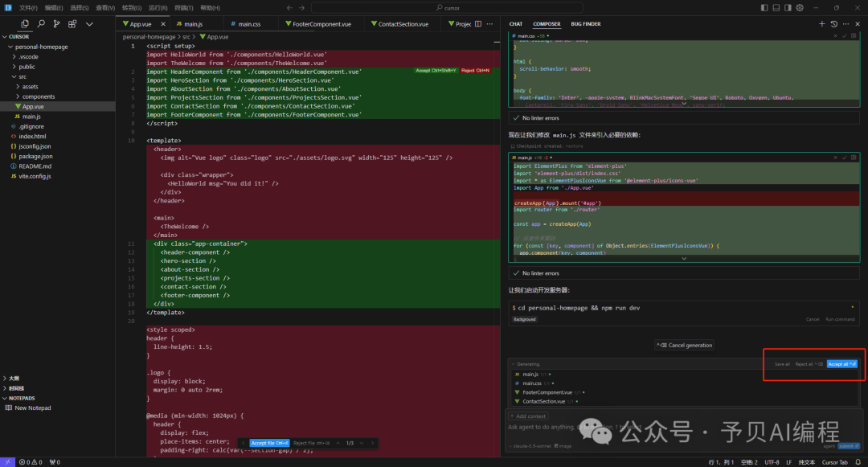The height and width of the screenshot is (467, 868).
Task: Expand additional views chevron in activity bar
Action: pos(89,24)
